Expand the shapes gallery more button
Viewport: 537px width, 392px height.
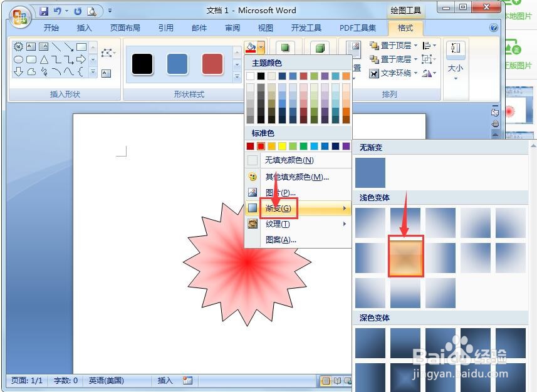[93, 72]
